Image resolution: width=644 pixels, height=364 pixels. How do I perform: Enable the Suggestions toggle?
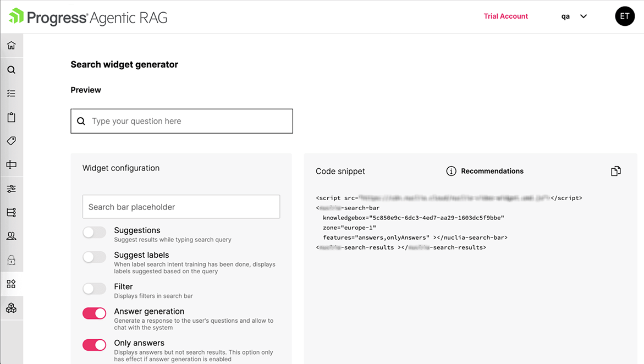[94, 233]
